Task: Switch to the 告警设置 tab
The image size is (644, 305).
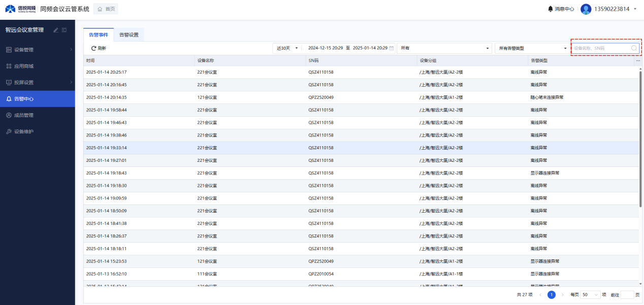Action: tap(129, 35)
